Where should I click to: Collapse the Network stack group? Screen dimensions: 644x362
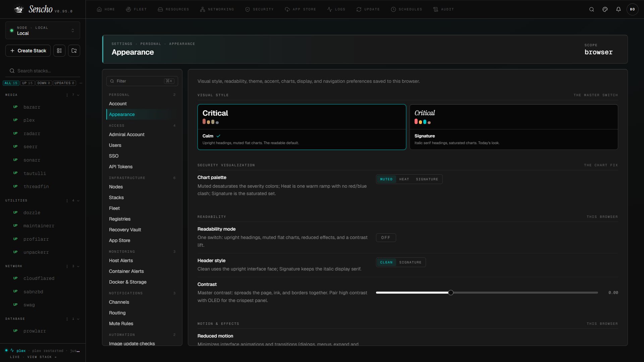pos(78,266)
